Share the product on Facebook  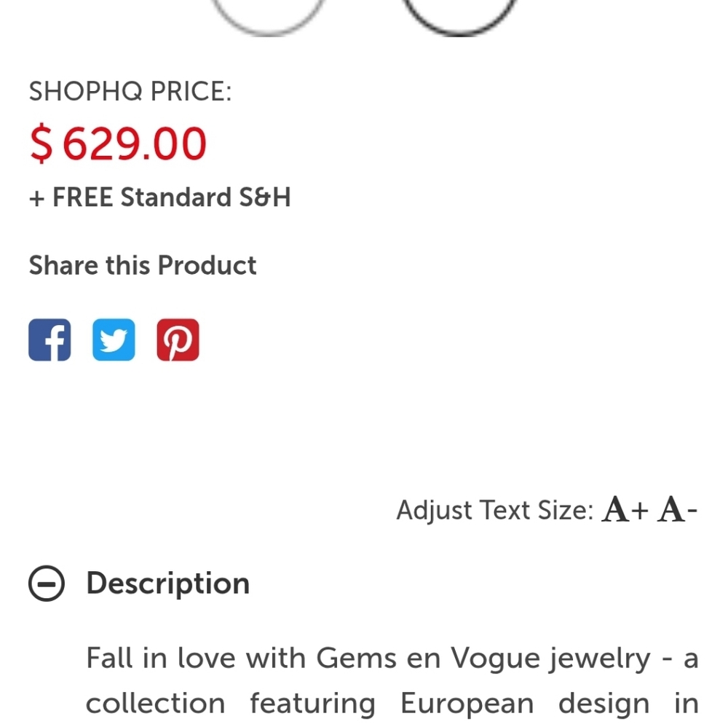(50, 339)
